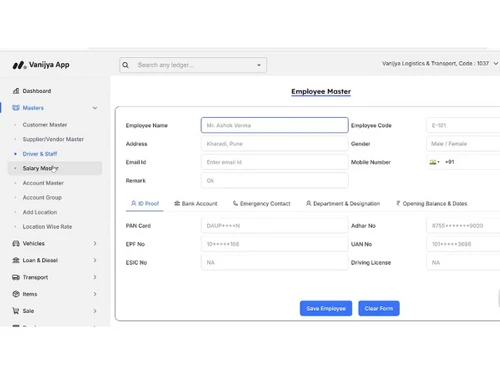Open Salary Master in sidebar
This screenshot has height=375, width=500.
click(55, 168)
